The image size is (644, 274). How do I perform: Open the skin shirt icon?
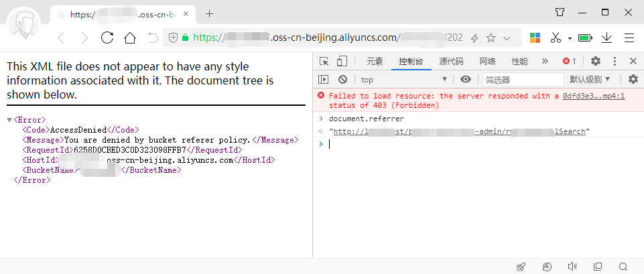560,12
